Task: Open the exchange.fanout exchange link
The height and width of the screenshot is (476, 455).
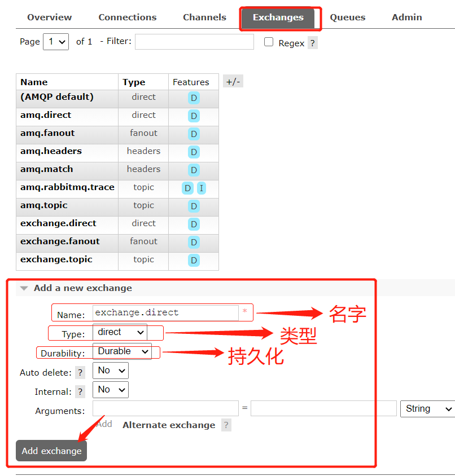Action: pos(60,241)
